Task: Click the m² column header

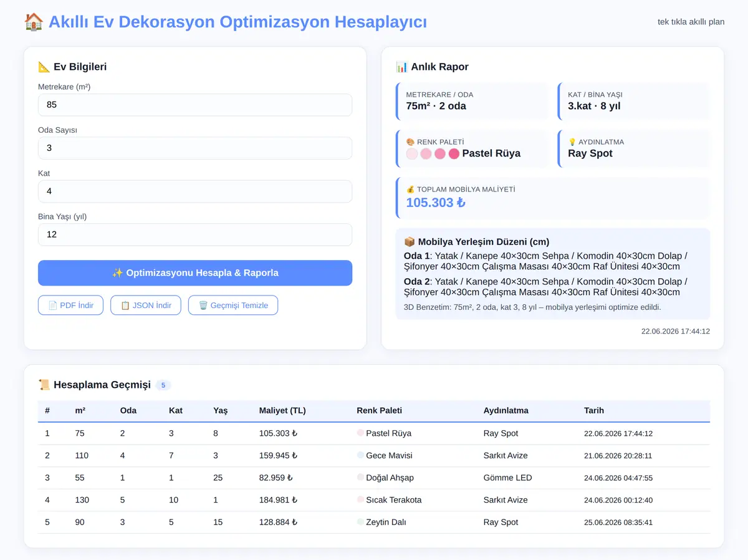Action: click(x=80, y=410)
